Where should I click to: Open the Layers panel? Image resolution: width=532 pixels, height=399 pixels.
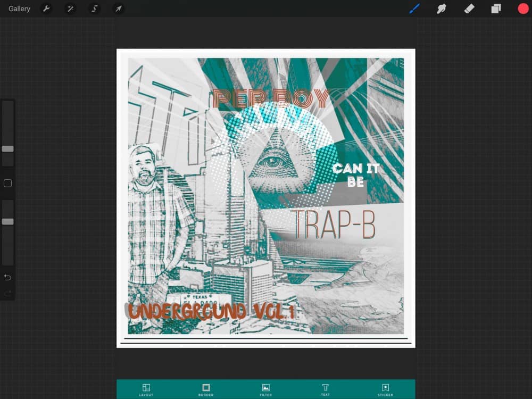(496, 9)
